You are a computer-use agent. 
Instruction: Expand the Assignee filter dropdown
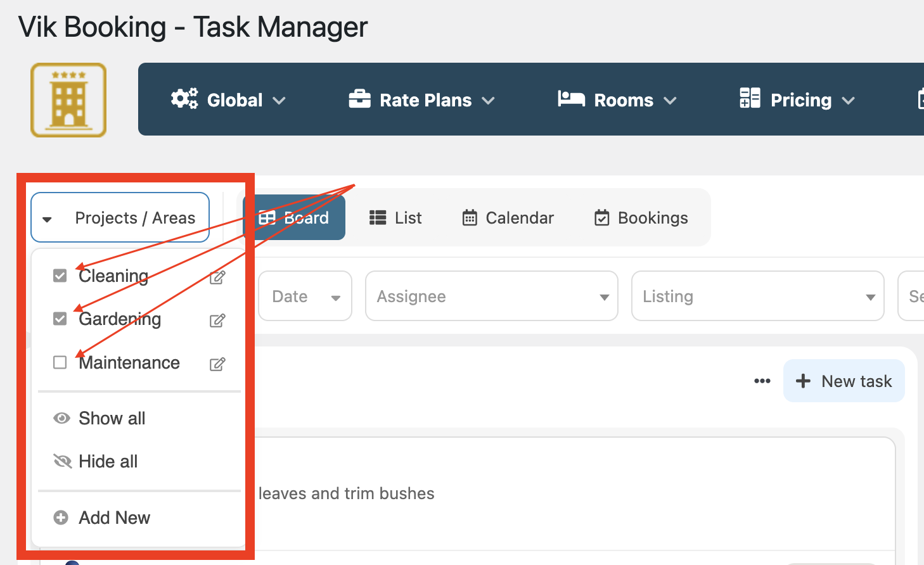[x=492, y=296]
